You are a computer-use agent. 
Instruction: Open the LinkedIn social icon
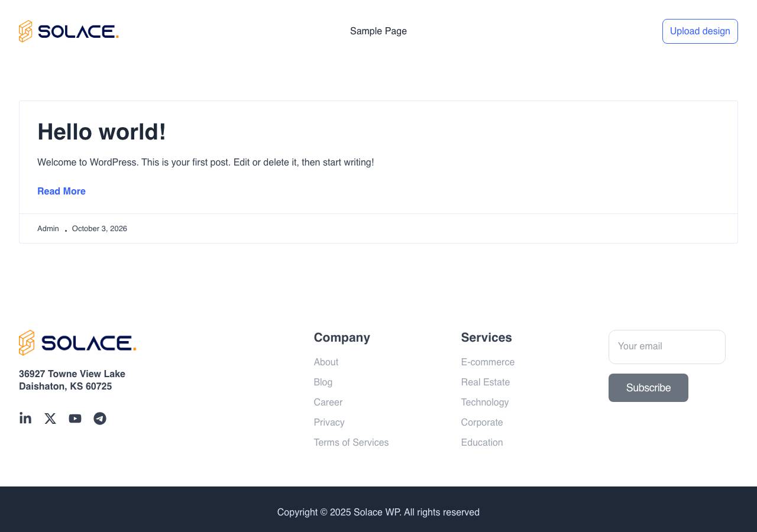[25, 419]
